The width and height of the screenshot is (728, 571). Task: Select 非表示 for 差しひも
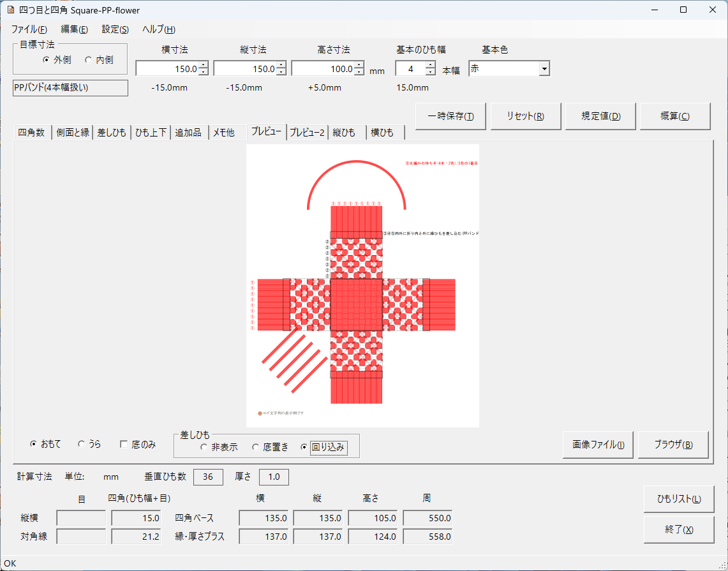coord(204,447)
